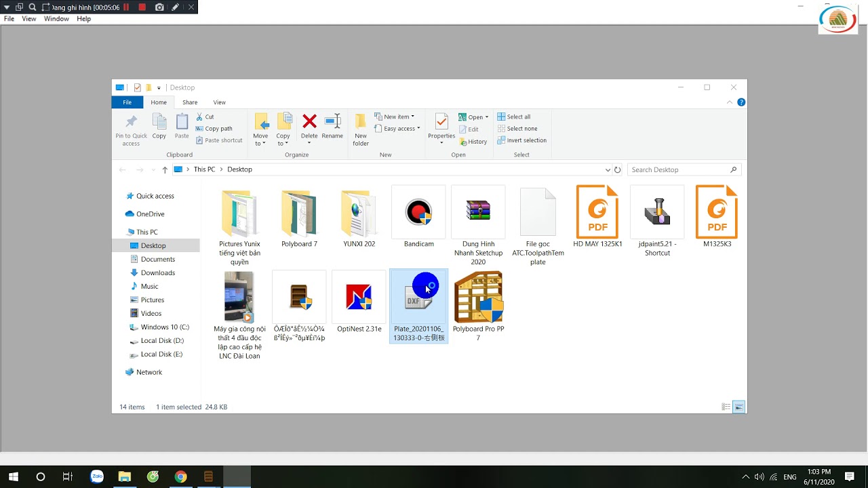Select the Polyboard 7 folder

(x=299, y=217)
